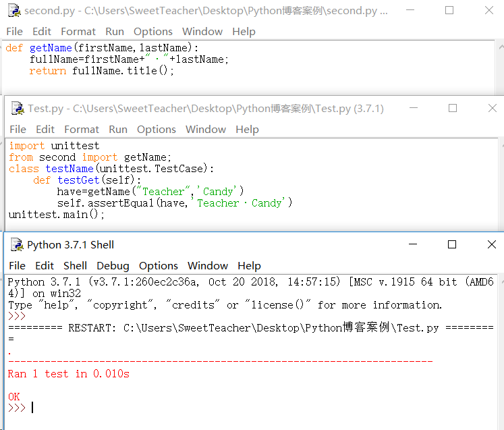The height and width of the screenshot is (430, 504).
Task: Click the Python version banner line in Shell
Action: pos(251,282)
